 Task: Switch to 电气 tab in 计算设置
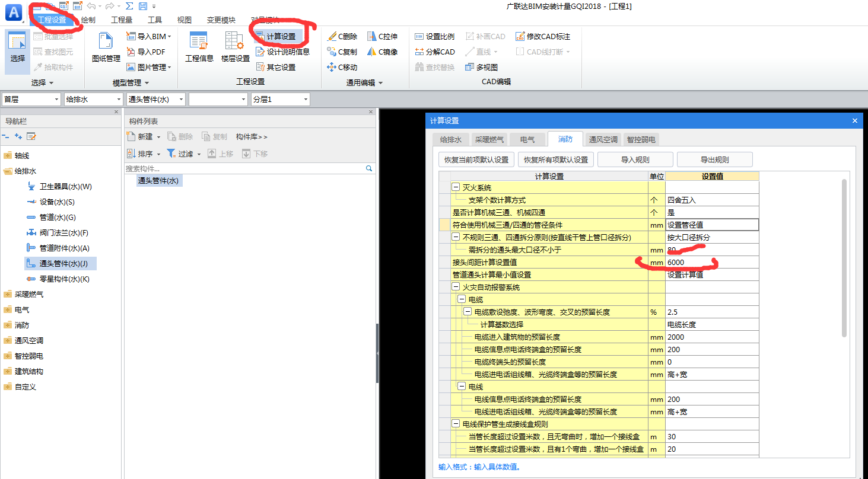click(527, 140)
